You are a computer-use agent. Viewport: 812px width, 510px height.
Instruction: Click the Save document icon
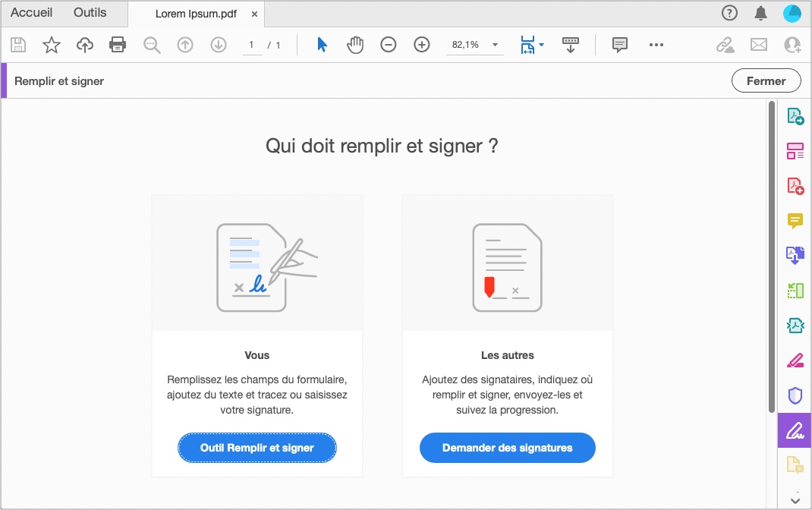tap(17, 44)
